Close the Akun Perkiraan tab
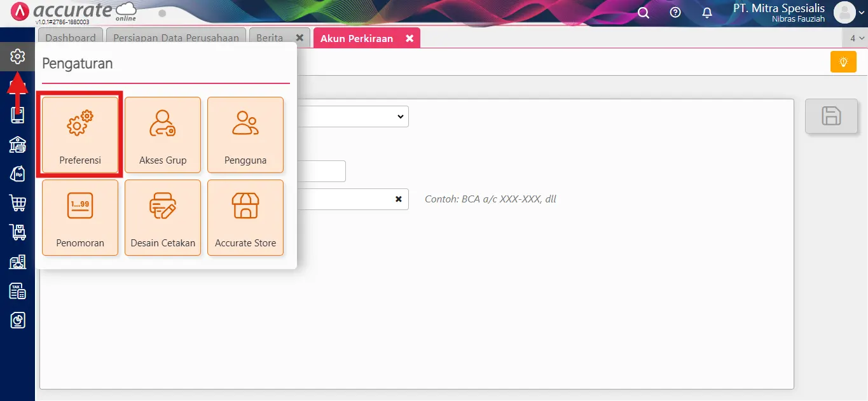868x401 pixels. coord(410,38)
